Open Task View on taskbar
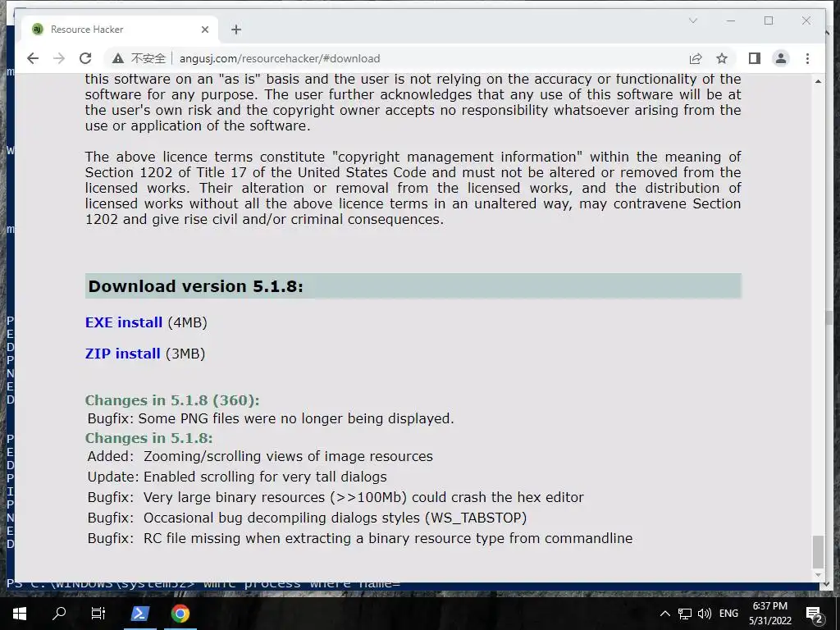Screen dimensions: 840x630 (x=98, y=614)
